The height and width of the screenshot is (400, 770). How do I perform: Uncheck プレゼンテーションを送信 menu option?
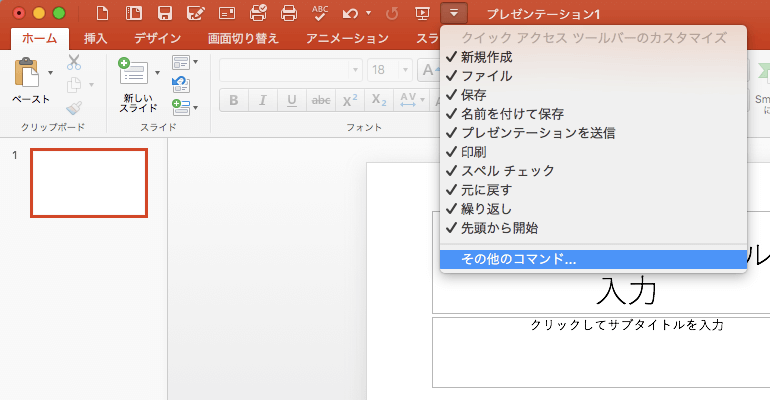[x=593, y=133]
